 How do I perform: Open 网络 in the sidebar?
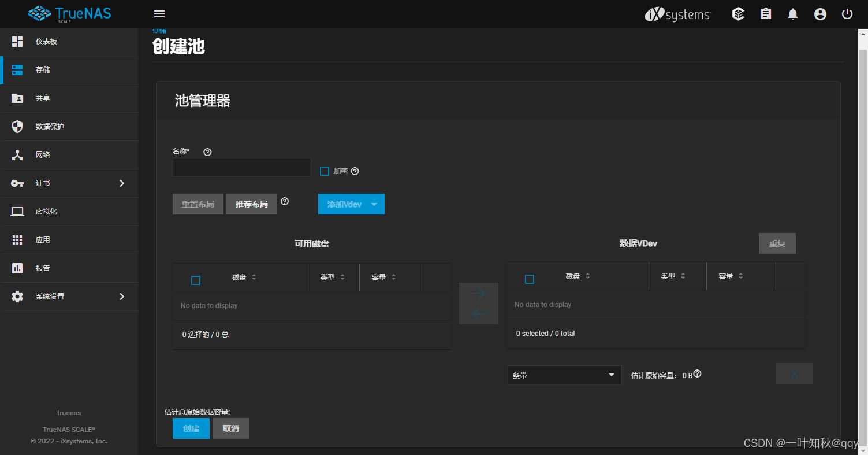coord(69,155)
